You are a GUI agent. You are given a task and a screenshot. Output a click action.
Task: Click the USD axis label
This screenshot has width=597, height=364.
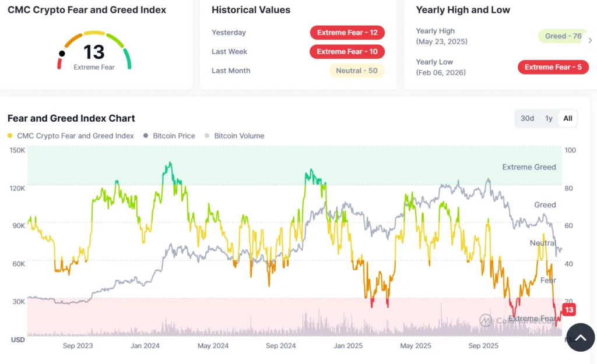17,340
